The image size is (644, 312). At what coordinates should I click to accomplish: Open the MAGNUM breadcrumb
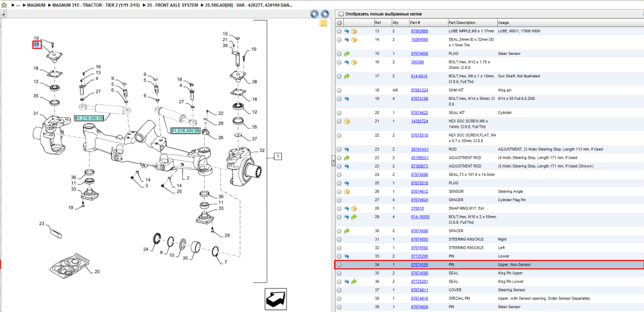pos(36,5)
